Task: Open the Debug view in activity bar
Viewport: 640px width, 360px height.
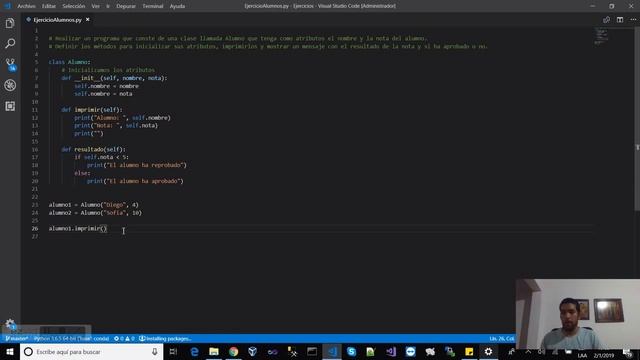Action: pos(10,85)
